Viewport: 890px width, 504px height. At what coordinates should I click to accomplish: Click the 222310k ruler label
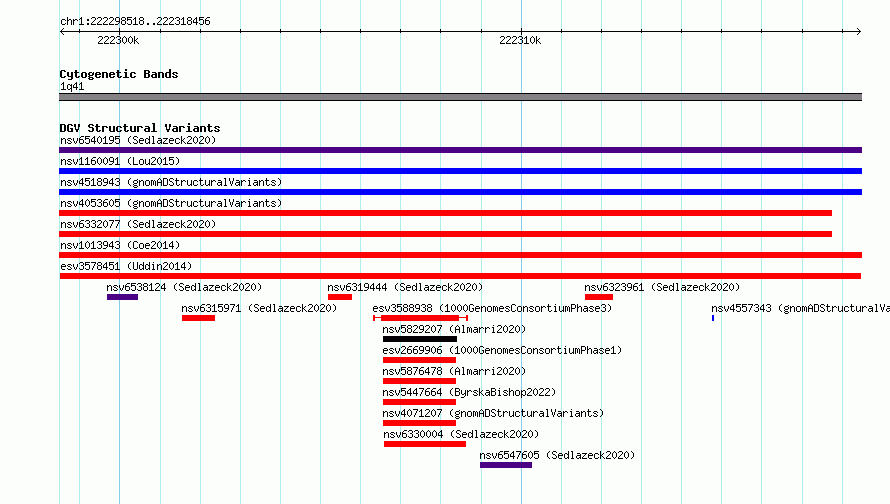[x=520, y=40]
